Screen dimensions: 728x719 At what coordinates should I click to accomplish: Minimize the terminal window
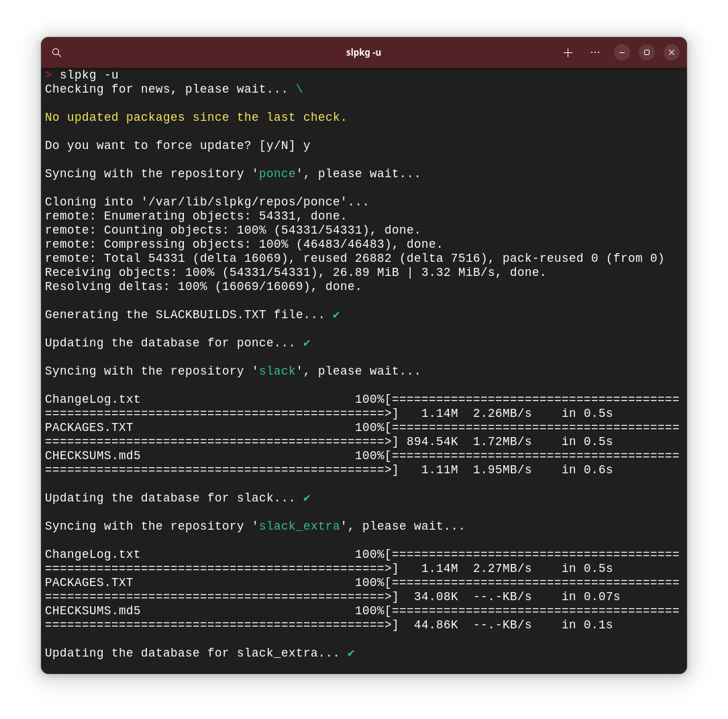[x=622, y=52]
